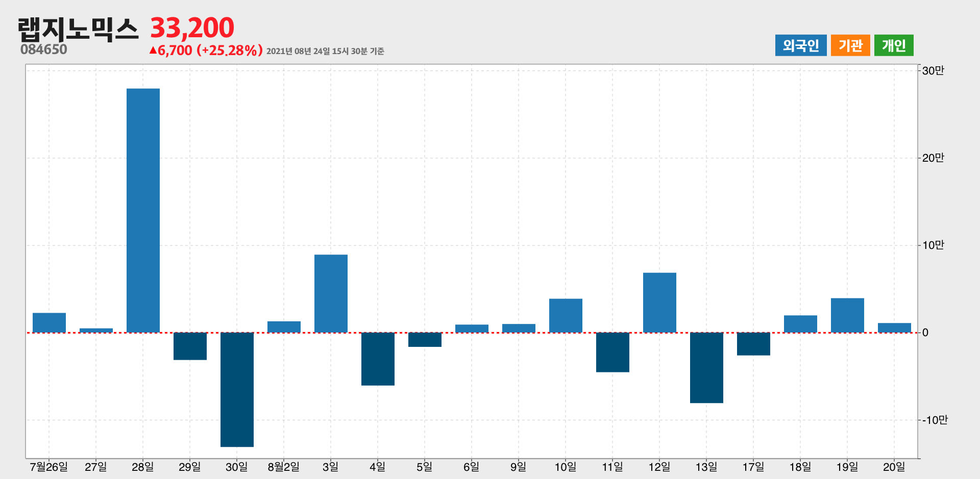
Task: Click the -10만 y-axis label
Action: (x=935, y=420)
